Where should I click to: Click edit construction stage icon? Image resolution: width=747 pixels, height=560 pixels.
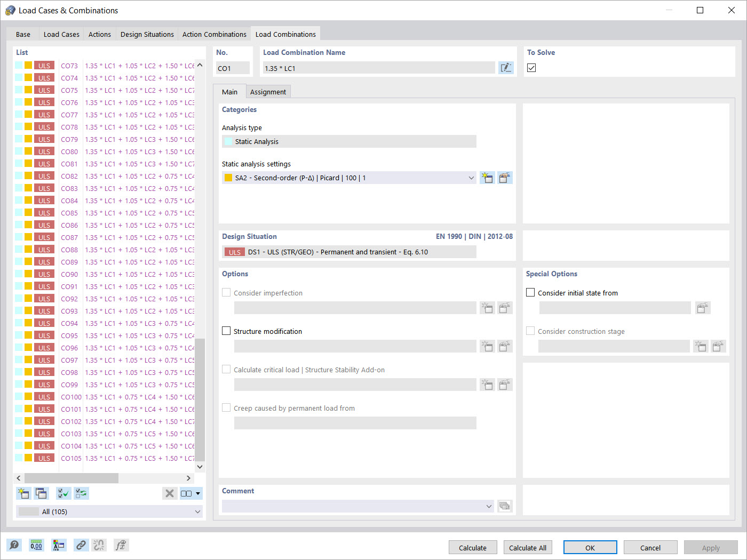click(718, 346)
